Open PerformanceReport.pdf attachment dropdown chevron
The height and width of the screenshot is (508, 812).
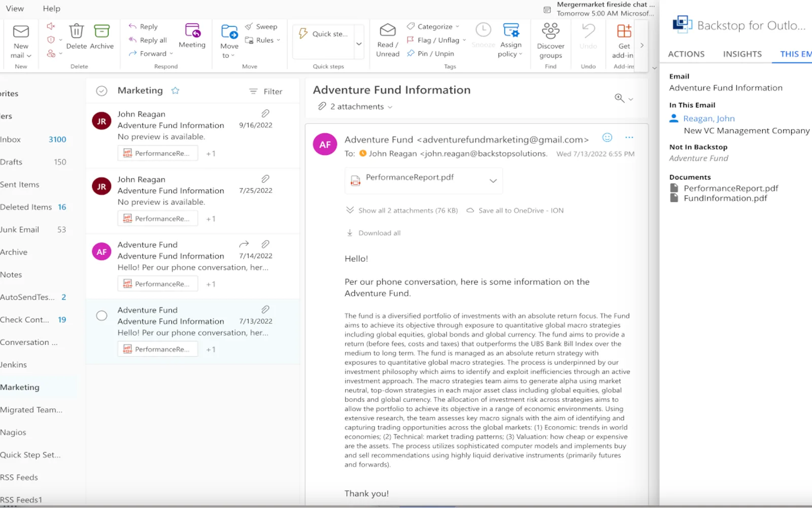(x=493, y=181)
